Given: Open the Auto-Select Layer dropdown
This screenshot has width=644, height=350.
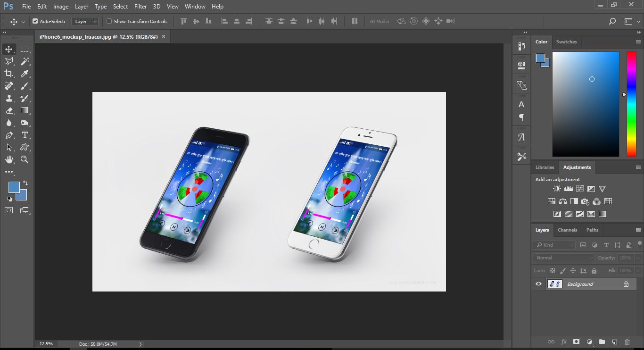Looking at the screenshot, I should 85,21.
